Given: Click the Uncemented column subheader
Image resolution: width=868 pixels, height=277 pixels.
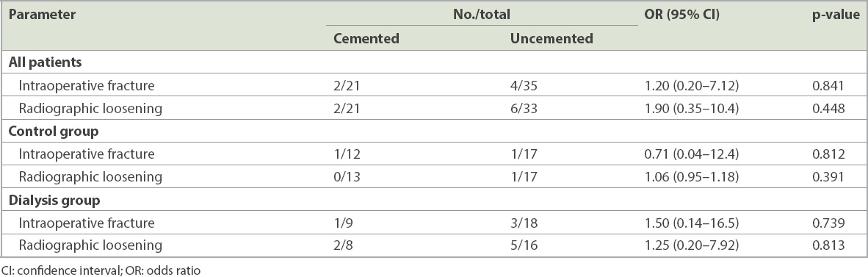Looking at the screenshot, I should [551, 39].
